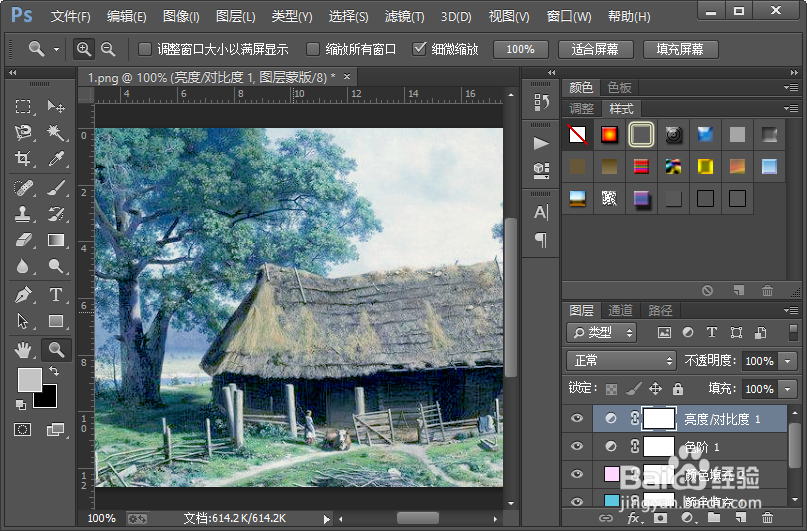Select the Brush tool
The height and width of the screenshot is (531, 807).
[56, 188]
